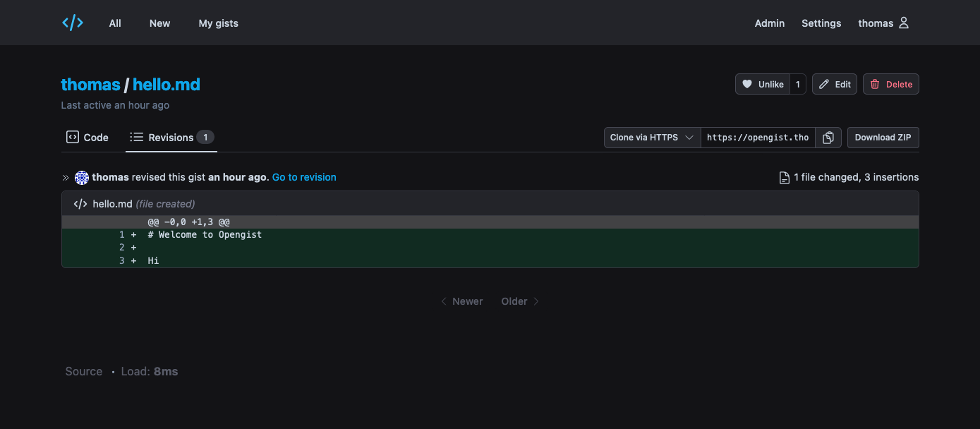The height and width of the screenshot is (429, 980).
Task: Click the diff hunk header '@@ -0,0 +1,3 @@'
Action: pyautogui.click(x=188, y=222)
